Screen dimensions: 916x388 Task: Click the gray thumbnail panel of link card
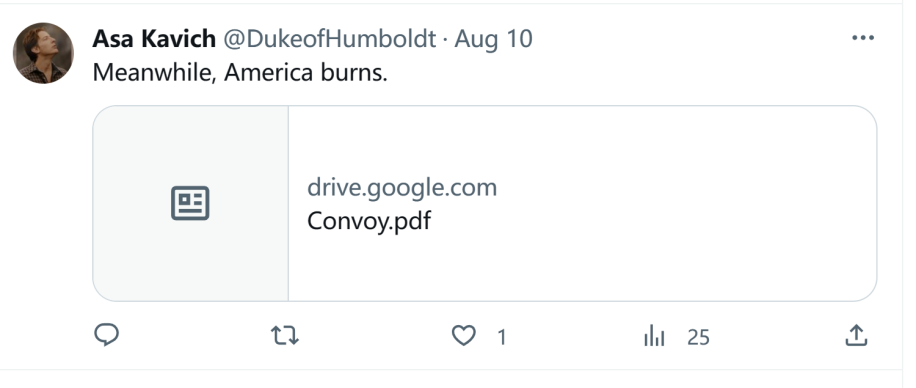coord(190,203)
